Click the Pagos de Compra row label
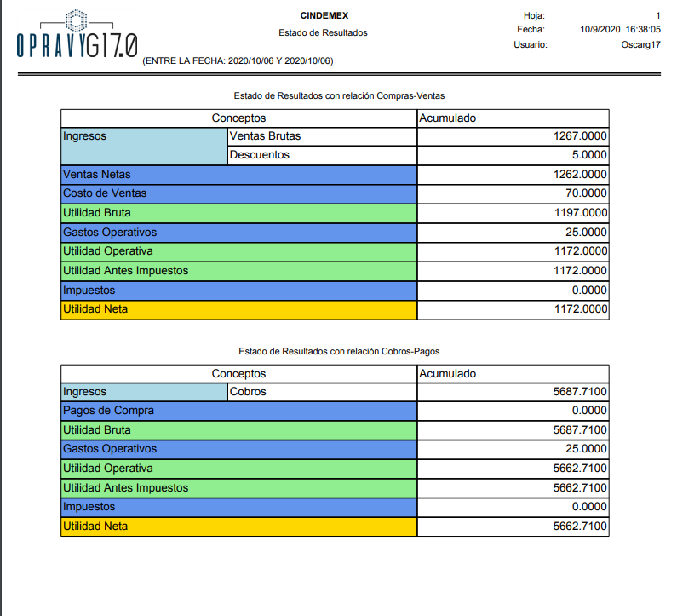The width and height of the screenshot is (677, 616). (238, 412)
